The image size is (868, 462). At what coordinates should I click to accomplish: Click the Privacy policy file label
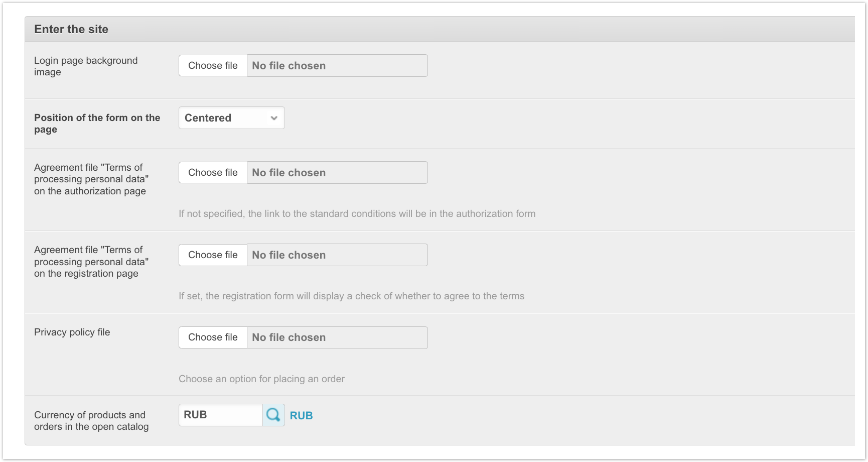[72, 332]
